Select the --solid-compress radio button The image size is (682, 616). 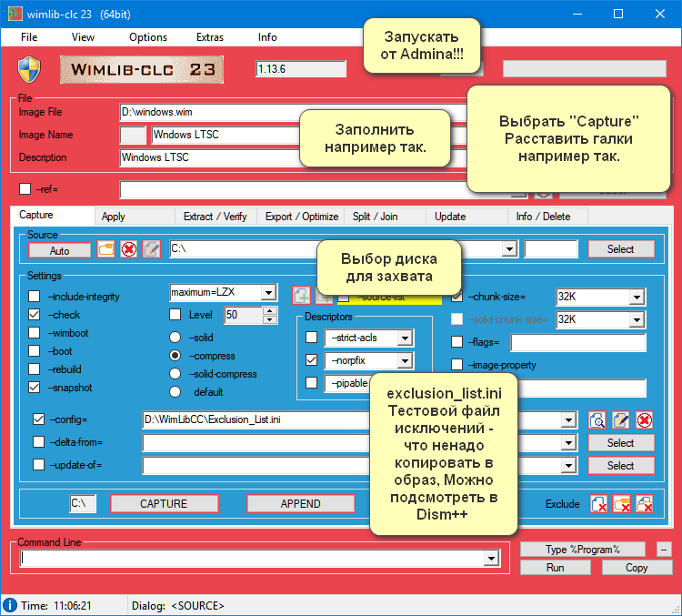tap(175, 374)
